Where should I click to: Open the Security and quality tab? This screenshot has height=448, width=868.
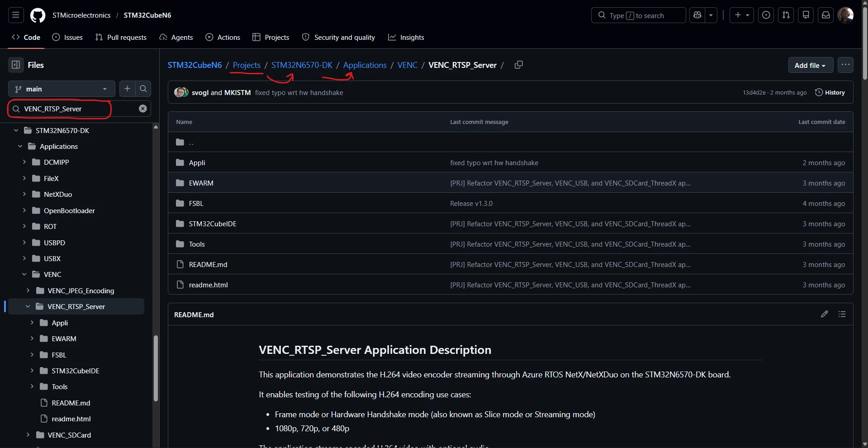(x=339, y=38)
